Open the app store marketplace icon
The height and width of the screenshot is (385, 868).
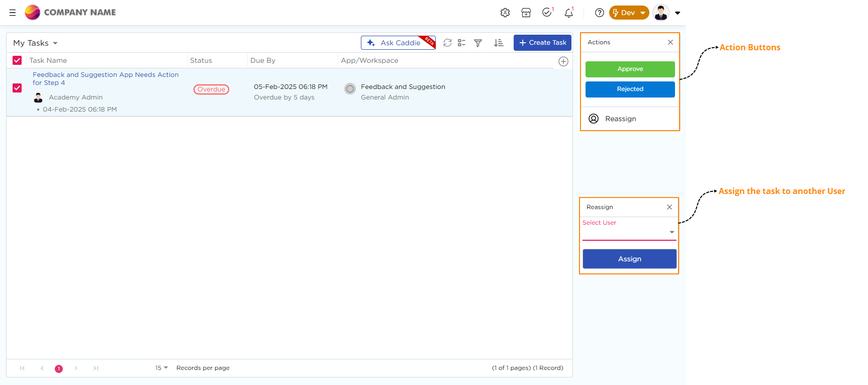[x=526, y=13]
